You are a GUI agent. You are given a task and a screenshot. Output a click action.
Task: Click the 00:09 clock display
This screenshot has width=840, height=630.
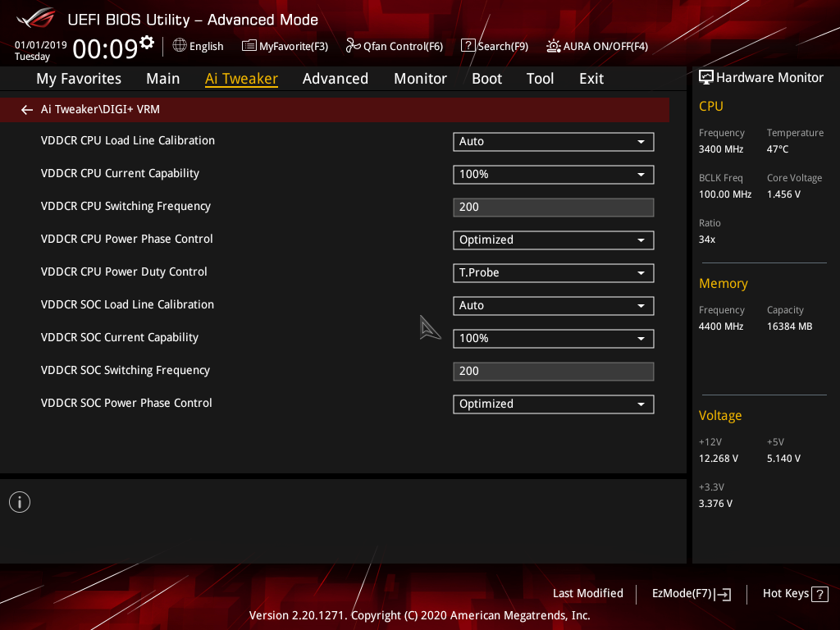coord(105,49)
